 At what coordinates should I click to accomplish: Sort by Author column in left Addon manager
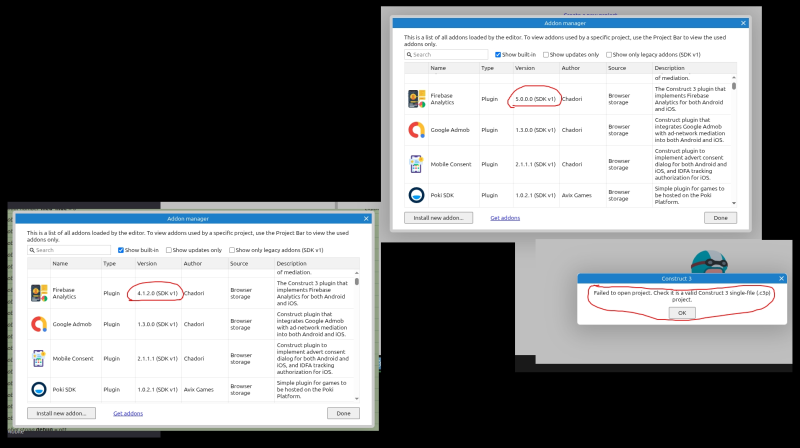pos(205,263)
